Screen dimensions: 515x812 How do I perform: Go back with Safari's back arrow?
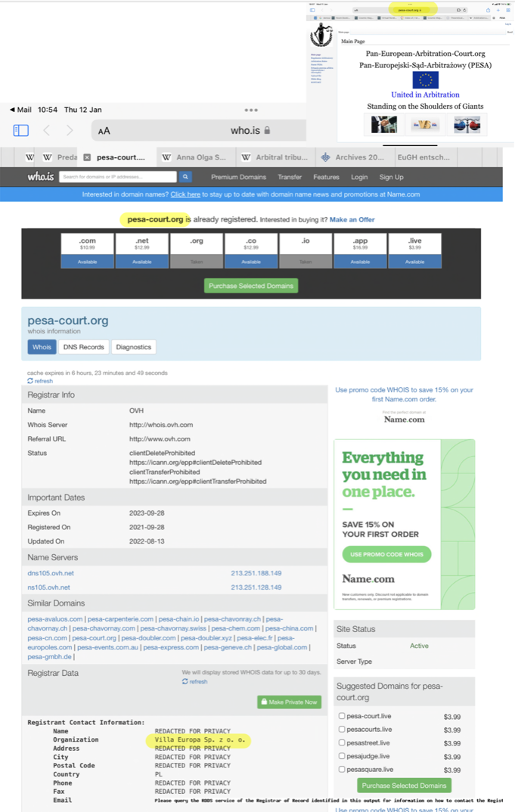pyautogui.click(x=47, y=131)
